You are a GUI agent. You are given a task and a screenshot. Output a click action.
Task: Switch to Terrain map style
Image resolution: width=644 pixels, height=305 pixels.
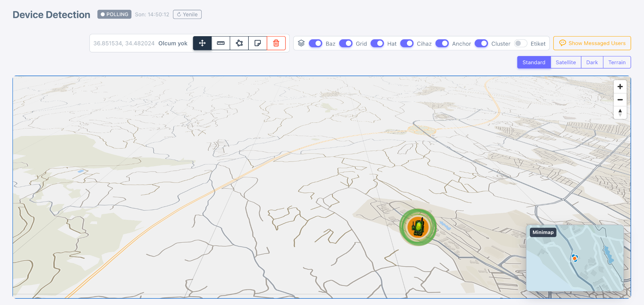(x=617, y=62)
